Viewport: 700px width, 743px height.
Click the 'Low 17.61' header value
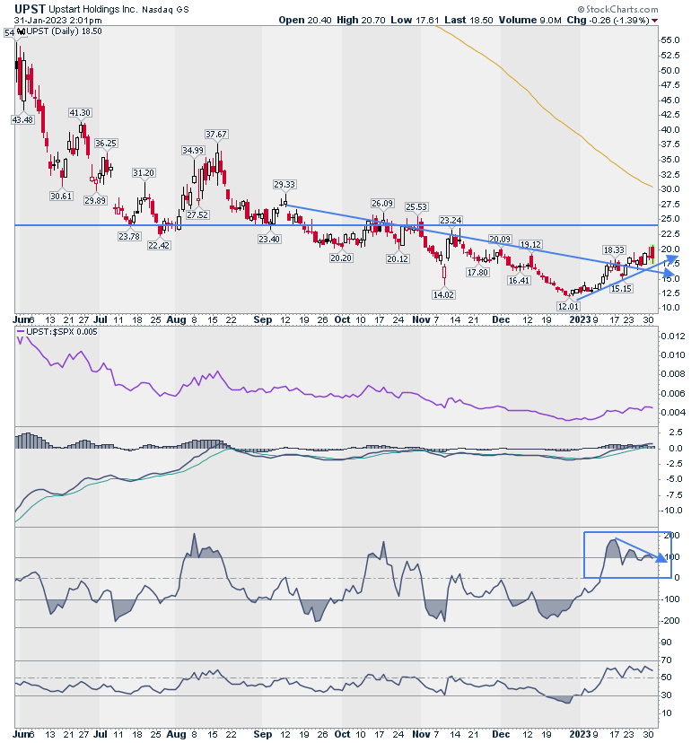pos(416,21)
